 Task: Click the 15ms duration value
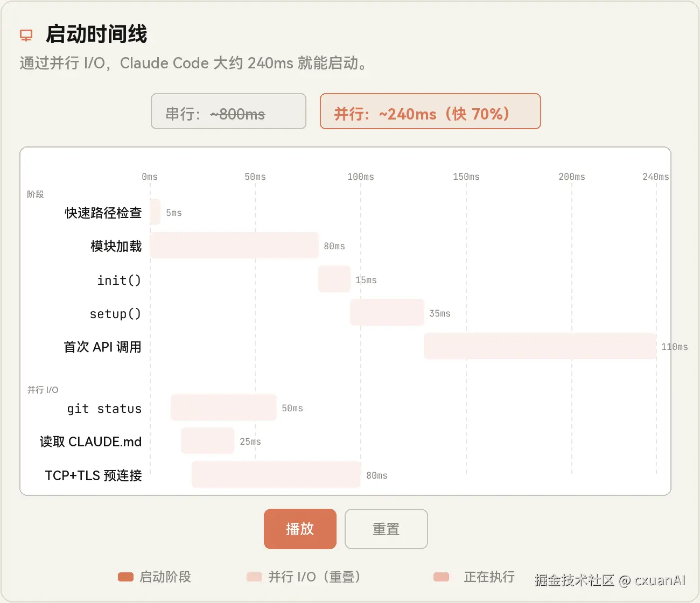click(366, 280)
